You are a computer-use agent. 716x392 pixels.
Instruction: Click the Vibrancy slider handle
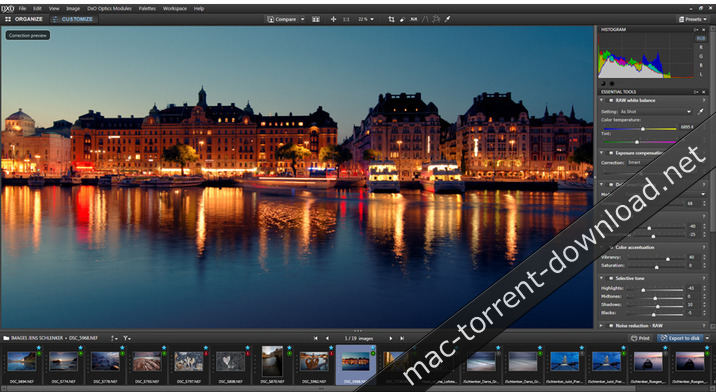coord(668,259)
